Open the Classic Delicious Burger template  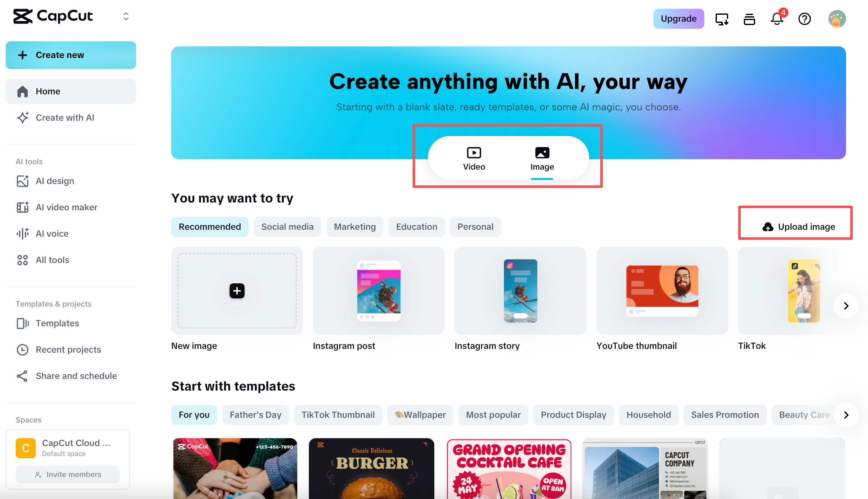pyautogui.click(x=371, y=468)
